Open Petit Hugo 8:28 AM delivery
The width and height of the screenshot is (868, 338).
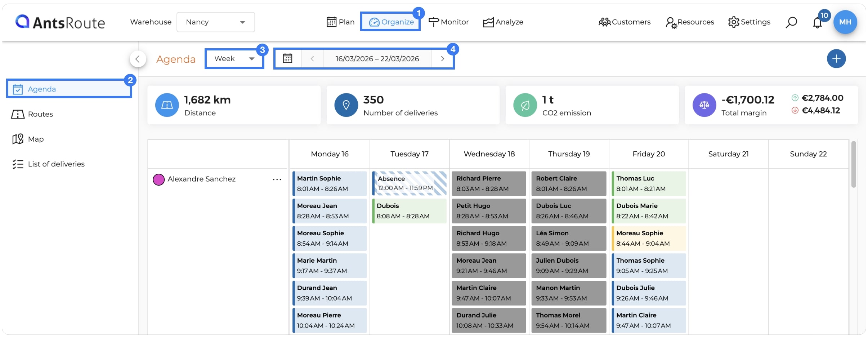pos(489,211)
